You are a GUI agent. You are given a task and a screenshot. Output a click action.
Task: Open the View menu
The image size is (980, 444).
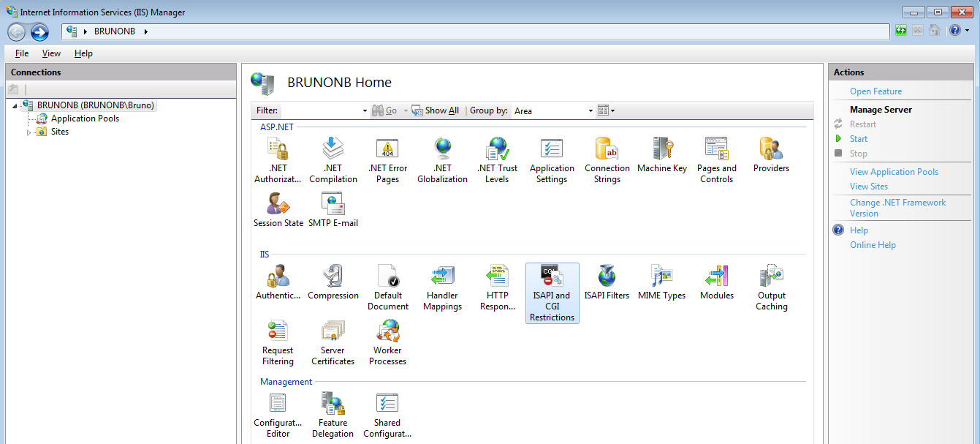point(51,53)
